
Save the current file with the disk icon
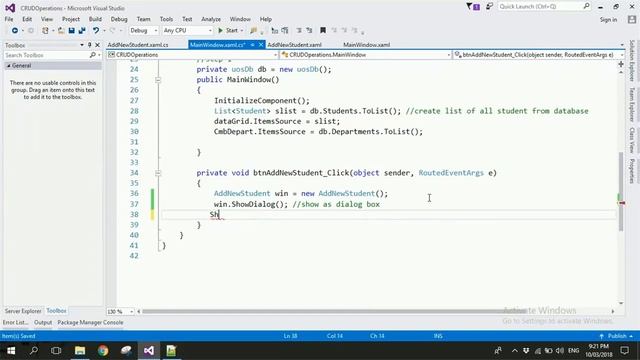(x=71, y=31)
